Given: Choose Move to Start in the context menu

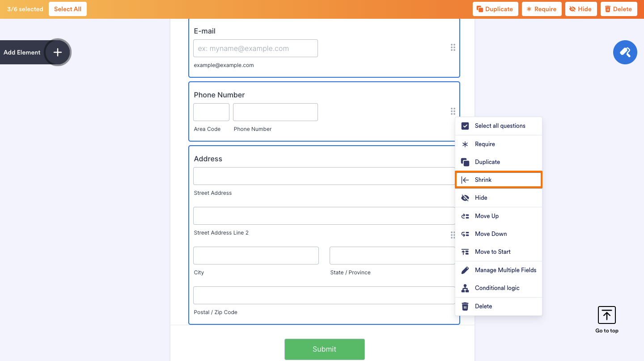Looking at the screenshot, I should (x=492, y=252).
